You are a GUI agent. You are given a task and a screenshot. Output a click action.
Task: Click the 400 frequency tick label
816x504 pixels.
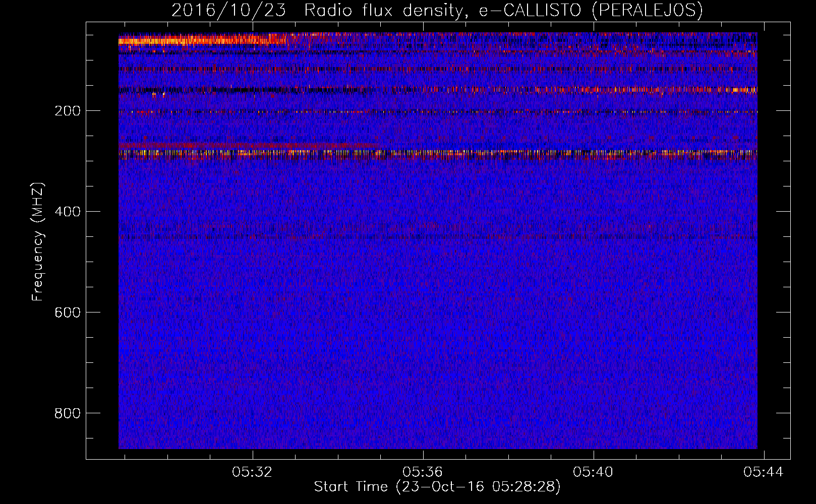68,212
